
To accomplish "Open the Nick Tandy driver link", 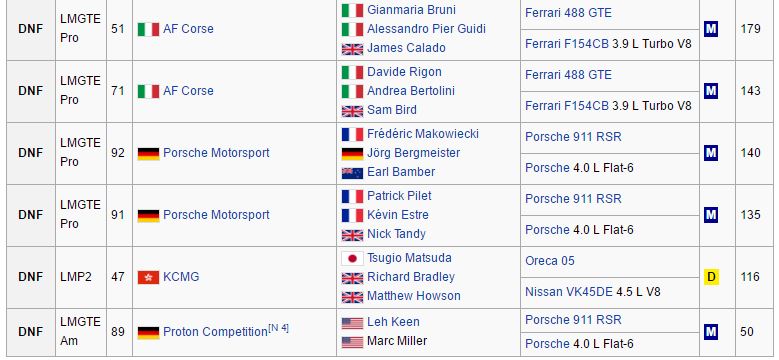I will [396, 234].
